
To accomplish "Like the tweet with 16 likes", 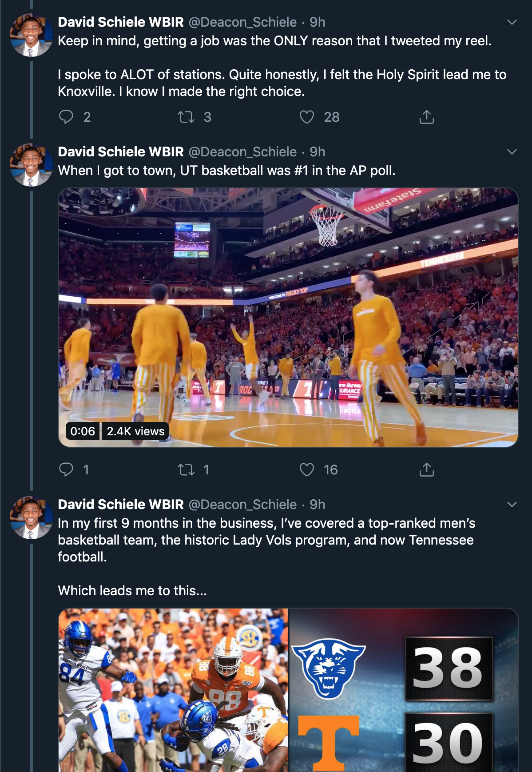I will click(x=307, y=470).
